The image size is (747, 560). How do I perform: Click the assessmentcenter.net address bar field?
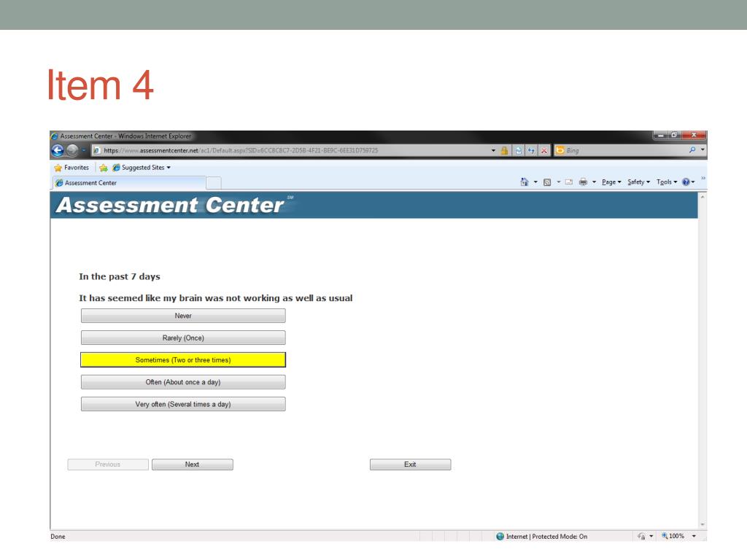click(x=292, y=150)
